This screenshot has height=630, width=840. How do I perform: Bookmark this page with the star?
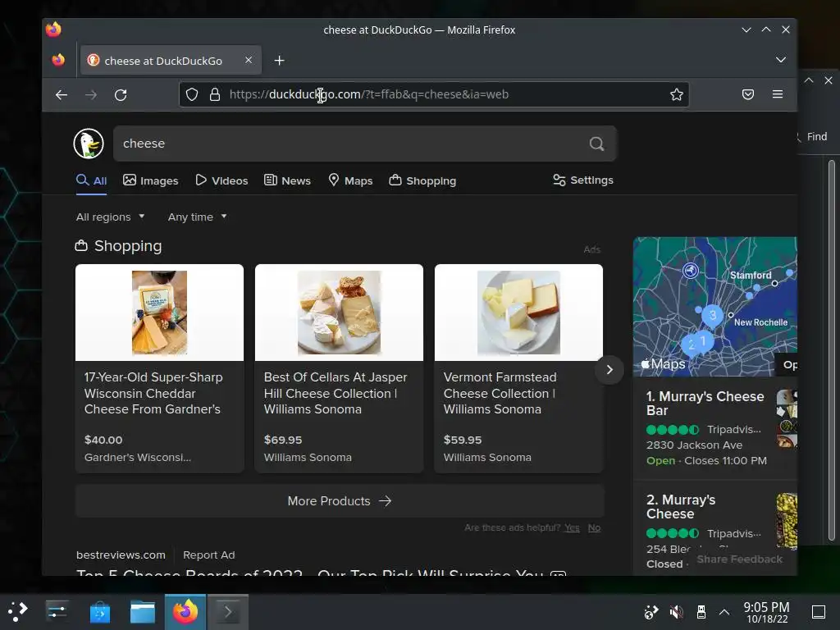[677, 95]
